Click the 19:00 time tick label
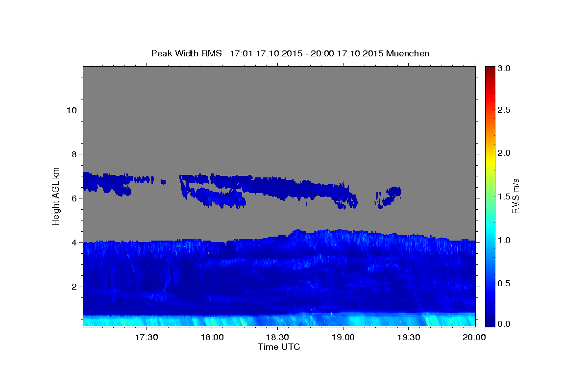The height and width of the screenshot is (392, 588). pyautogui.click(x=343, y=338)
